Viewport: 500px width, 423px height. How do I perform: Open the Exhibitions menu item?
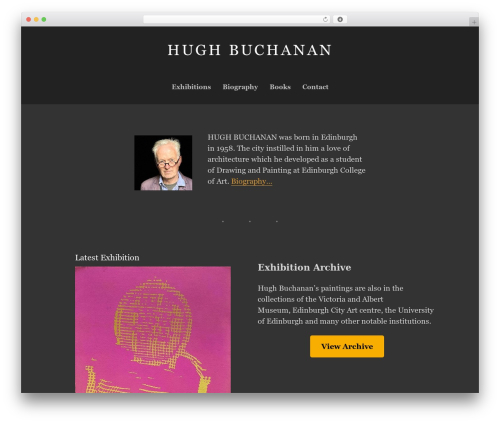191,87
